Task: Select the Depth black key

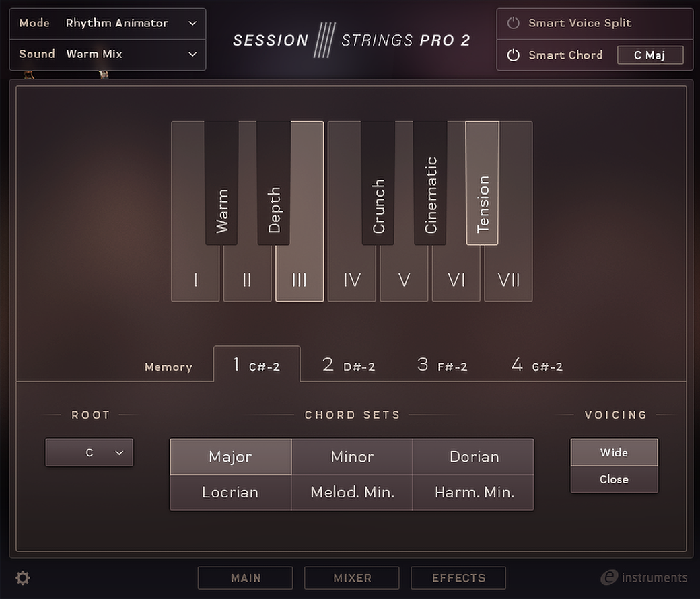Action: [274, 183]
